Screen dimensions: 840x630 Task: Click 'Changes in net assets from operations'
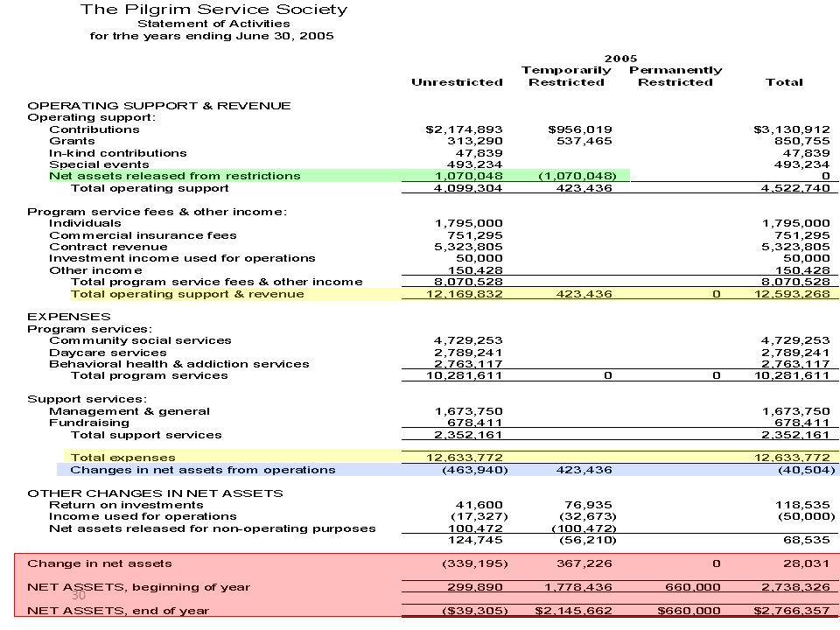[x=203, y=470]
